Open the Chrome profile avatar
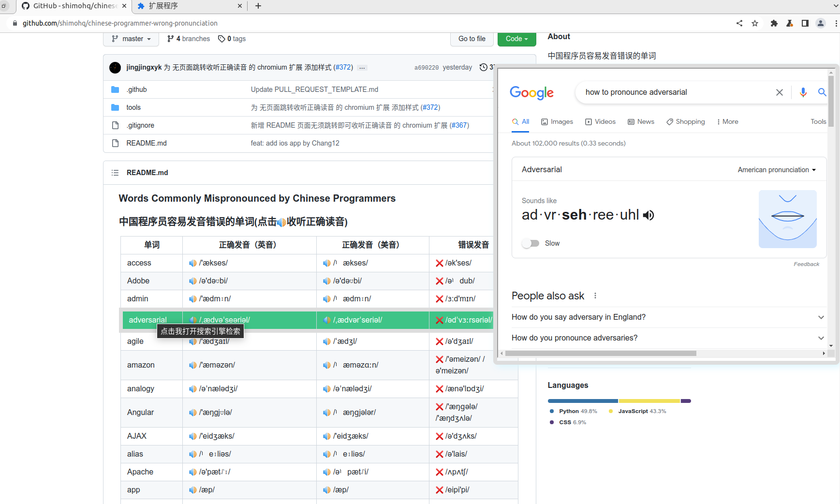Image resolution: width=840 pixels, height=504 pixels. pyautogui.click(x=821, y=23)
